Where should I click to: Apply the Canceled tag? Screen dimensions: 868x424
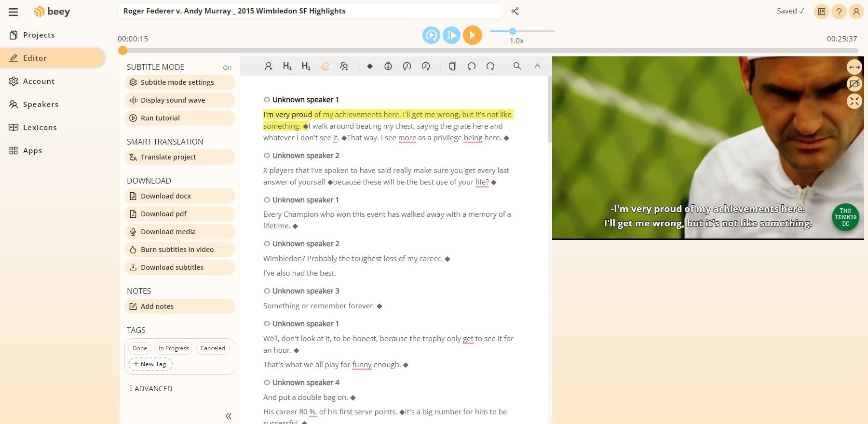coord(213,348)
